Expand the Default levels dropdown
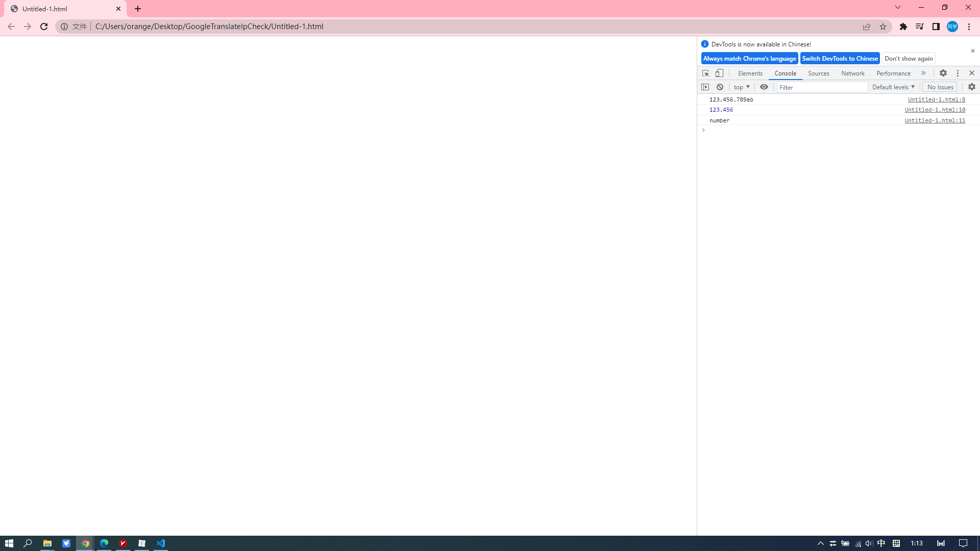Viewport: 980px width, 551px height. (x=893, y=86)
